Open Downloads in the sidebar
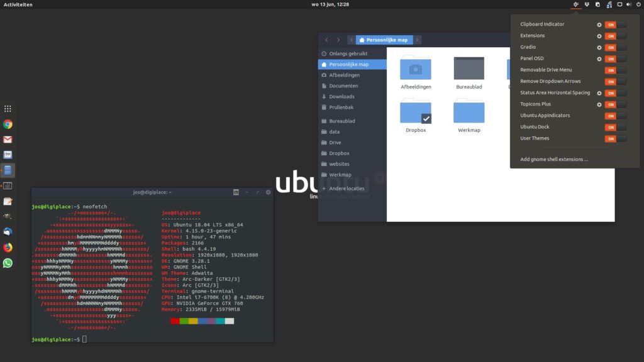Viewport: 644px width, 362px height. (x=352, y=96)
